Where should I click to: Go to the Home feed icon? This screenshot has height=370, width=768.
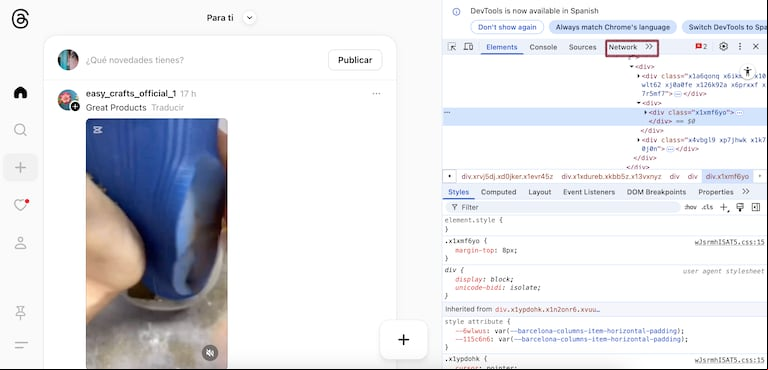tap(20, 92)
